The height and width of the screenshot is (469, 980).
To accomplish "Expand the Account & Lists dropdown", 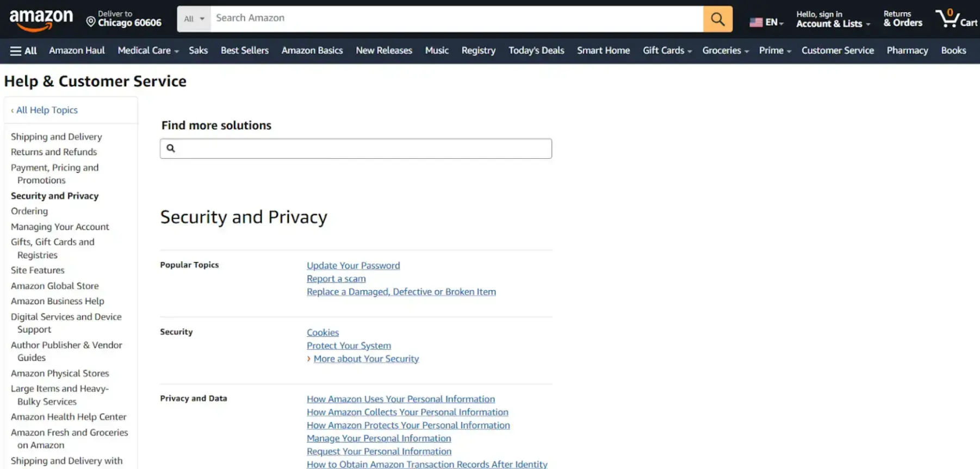I will [832, 20].
